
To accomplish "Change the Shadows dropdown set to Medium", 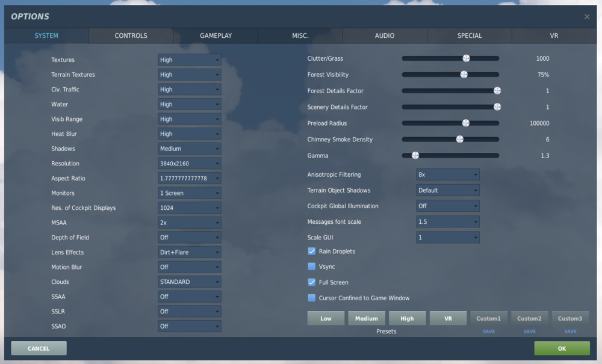I will pyautogui.click(x=189, y=149).
